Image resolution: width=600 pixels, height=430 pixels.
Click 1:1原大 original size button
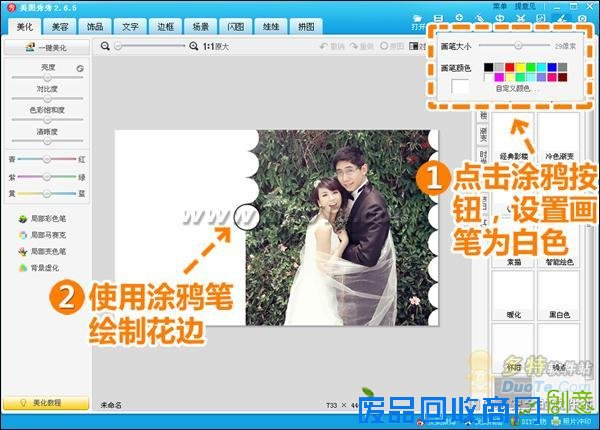click(x=215, y=46)
